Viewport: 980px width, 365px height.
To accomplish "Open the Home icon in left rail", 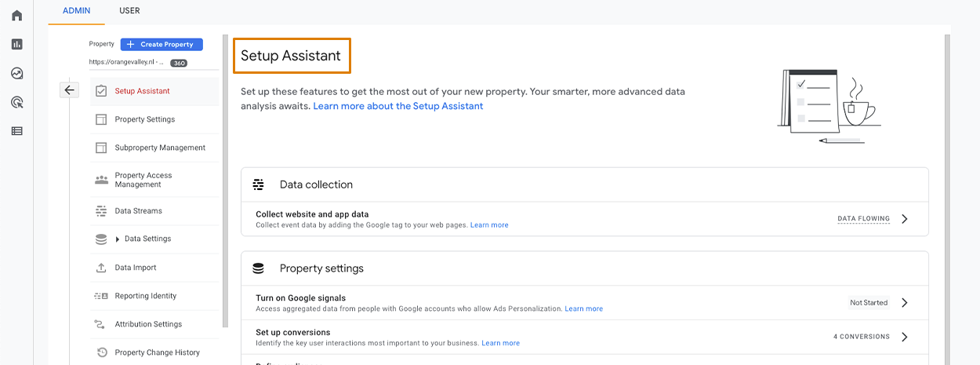I will pos(16,15).
